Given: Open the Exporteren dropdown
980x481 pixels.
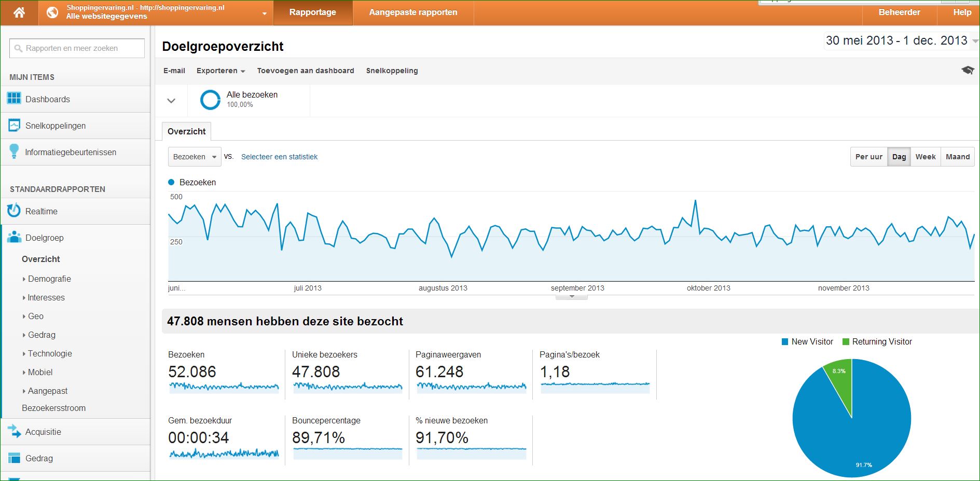Looking at the screenshot, I should pos(220,71).
